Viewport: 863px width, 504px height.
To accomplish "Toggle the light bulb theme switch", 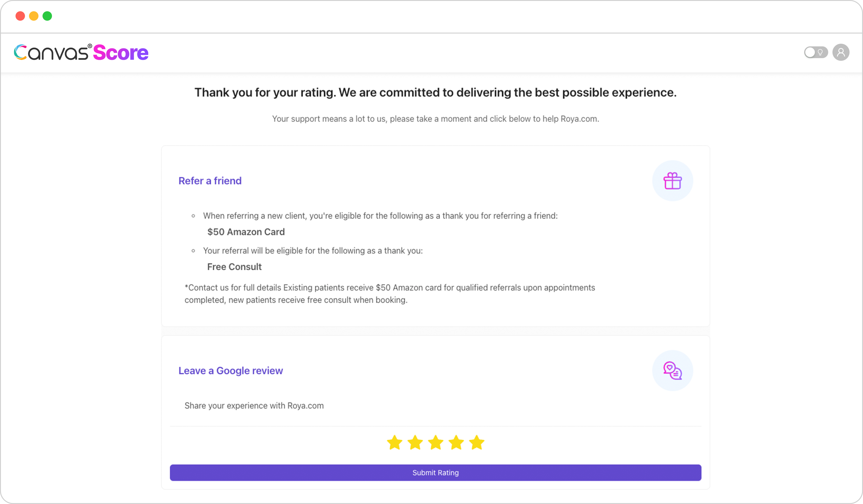I will [816, 52].
